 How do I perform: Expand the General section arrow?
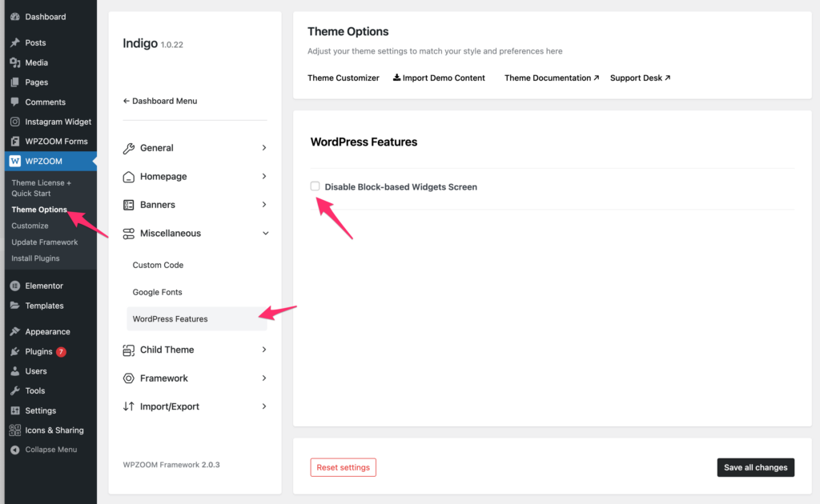(264, 148)
